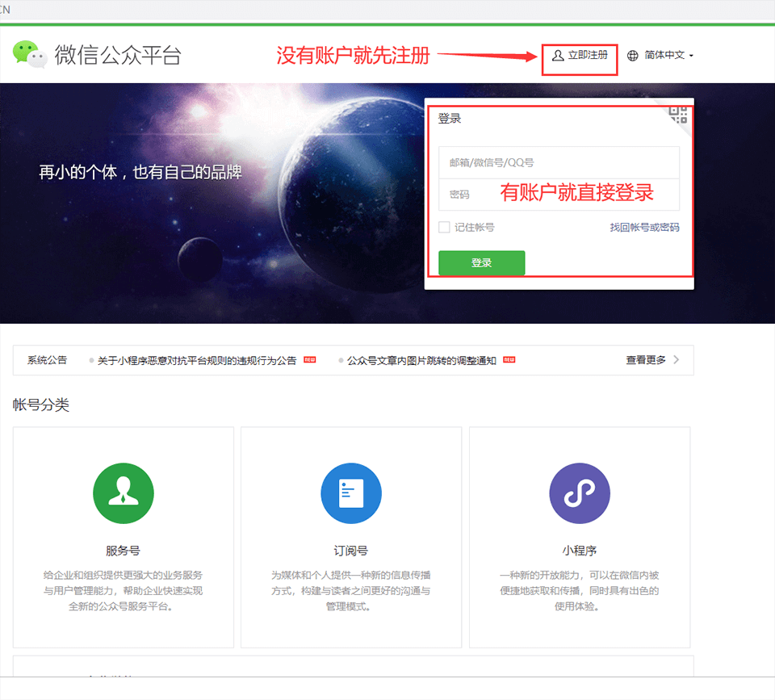This screenshot has width=775, height=700.
Task: Focus the 密码 password field
Action: pos(559,195)
